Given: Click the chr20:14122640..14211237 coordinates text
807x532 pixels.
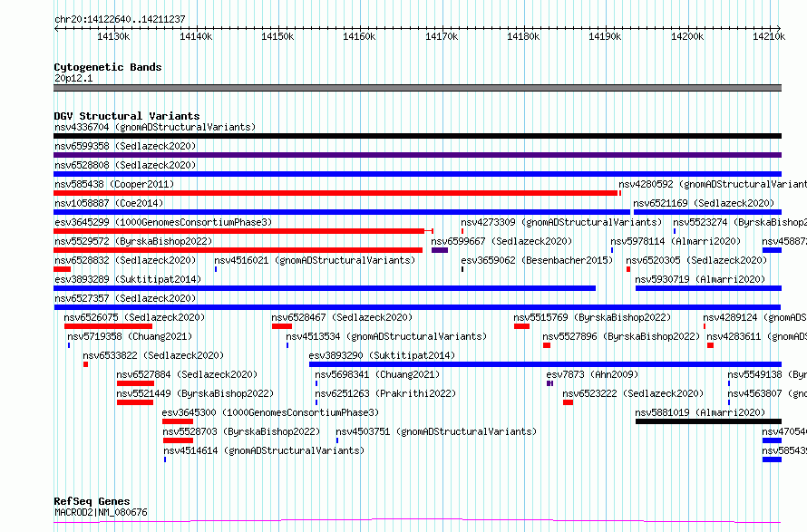Looking at the screenshot, I should coord(120,19).
